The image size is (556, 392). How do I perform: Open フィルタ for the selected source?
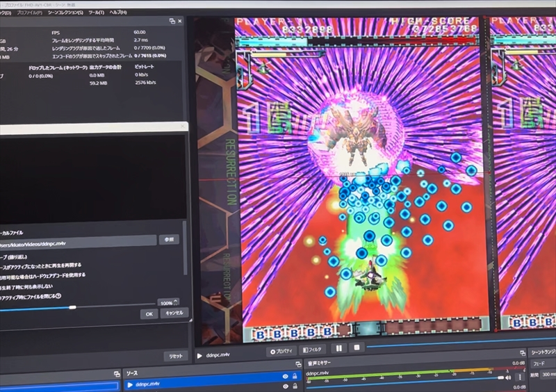312,350
